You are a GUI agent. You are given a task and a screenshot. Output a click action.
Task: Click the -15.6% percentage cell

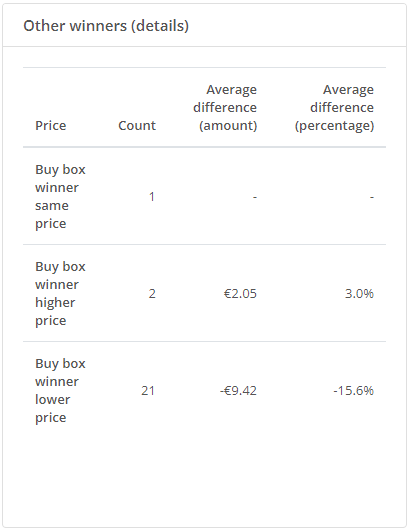coord(354,390)
